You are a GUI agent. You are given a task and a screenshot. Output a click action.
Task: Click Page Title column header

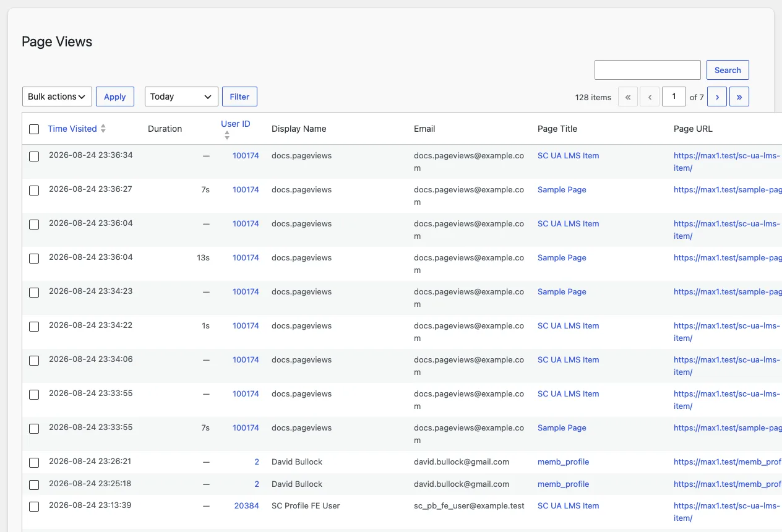[x=557, y=129]
